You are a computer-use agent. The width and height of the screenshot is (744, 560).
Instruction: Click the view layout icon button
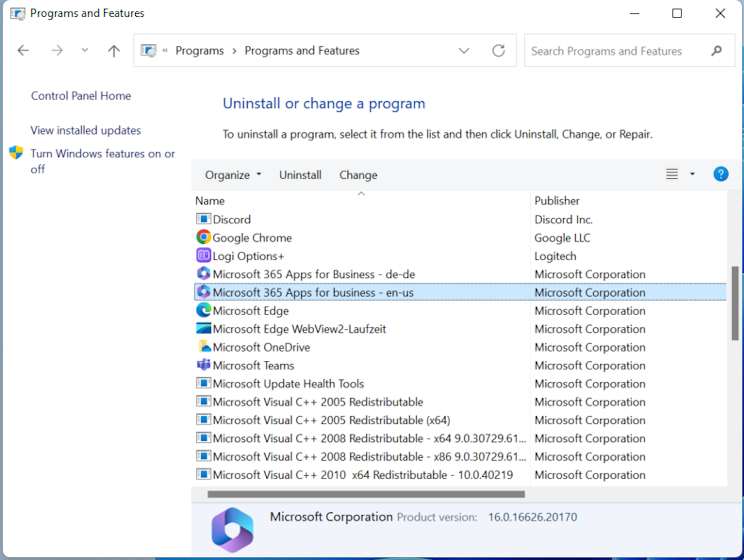[672, 174]
